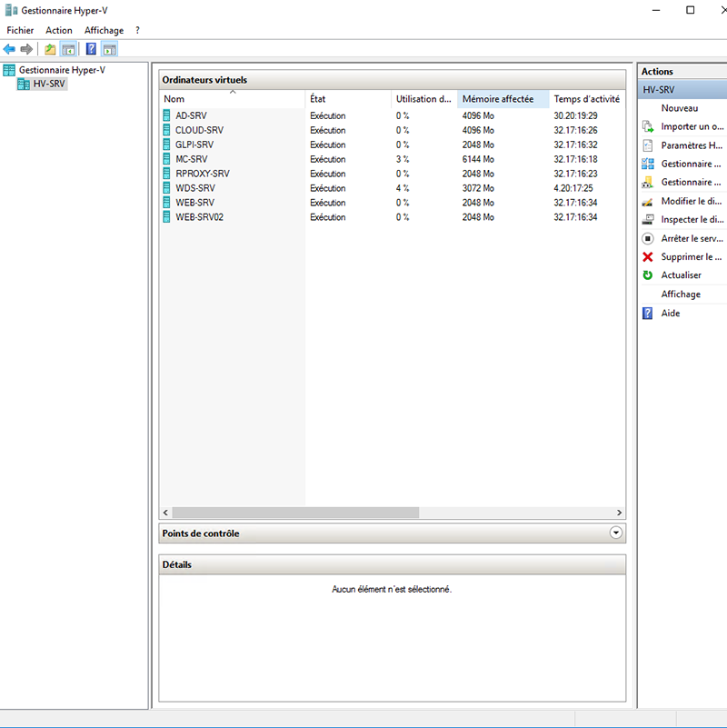The height and width of the screenshot is (728, 727).
Task: Click the AD-SRV virtual machine icon
Action: (166, 115)
